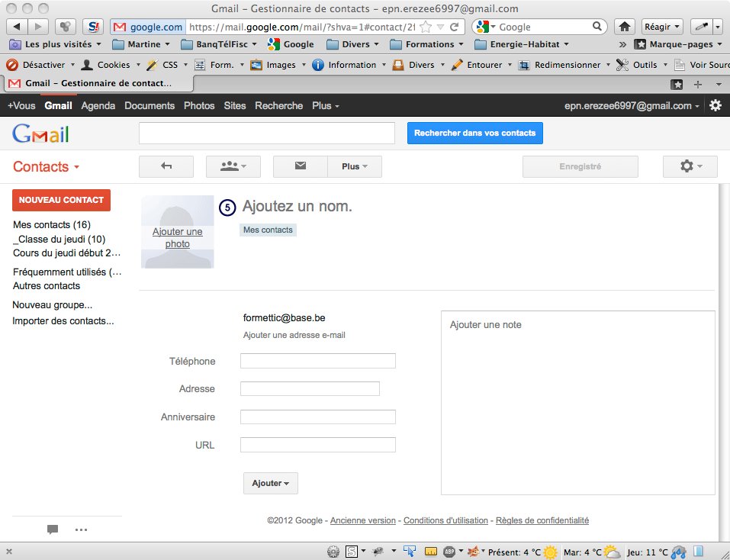Click the S! icon in the navigation toolbar

[x=93, y=27]
